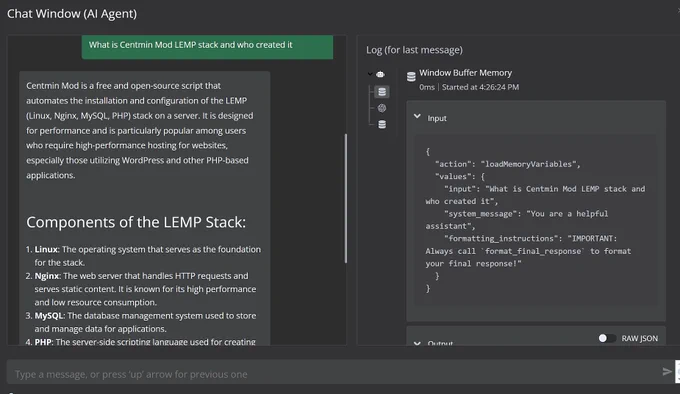Viewport: 680px width, 394px height.
Task: Select the AI Agent robot icon in log tree
Action: [380, 74]
